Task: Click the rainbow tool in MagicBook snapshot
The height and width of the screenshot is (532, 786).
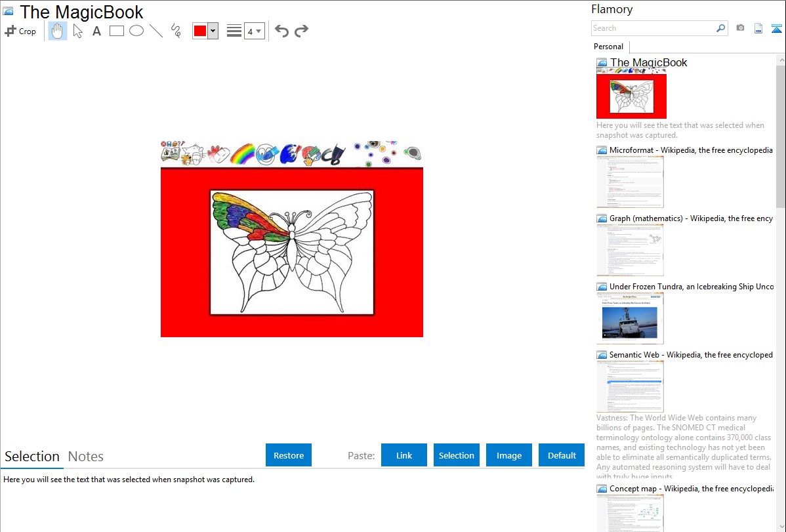Action: (x=243, y=153)
